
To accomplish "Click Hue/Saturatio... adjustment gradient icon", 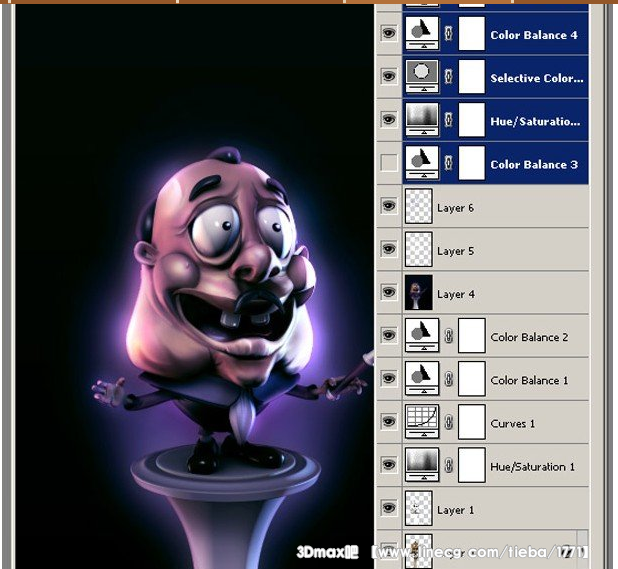I will 422,119.
